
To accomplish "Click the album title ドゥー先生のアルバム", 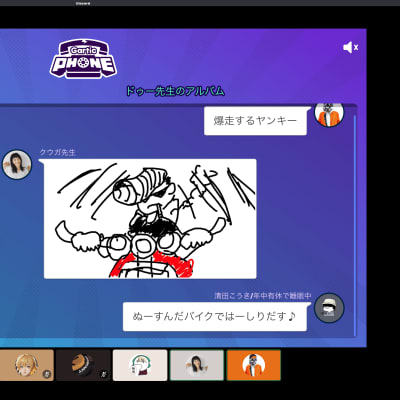I will click(x=175, y=91).
